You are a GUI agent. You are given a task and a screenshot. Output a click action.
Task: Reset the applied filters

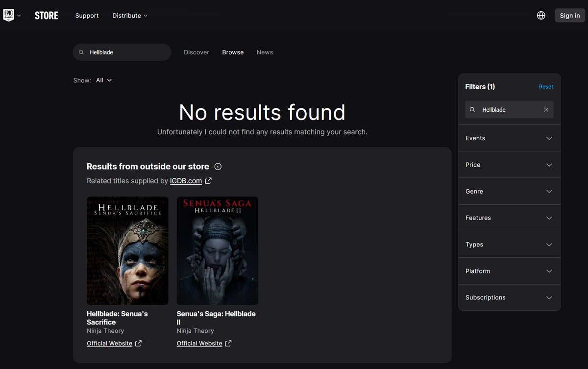pos(546,87)
